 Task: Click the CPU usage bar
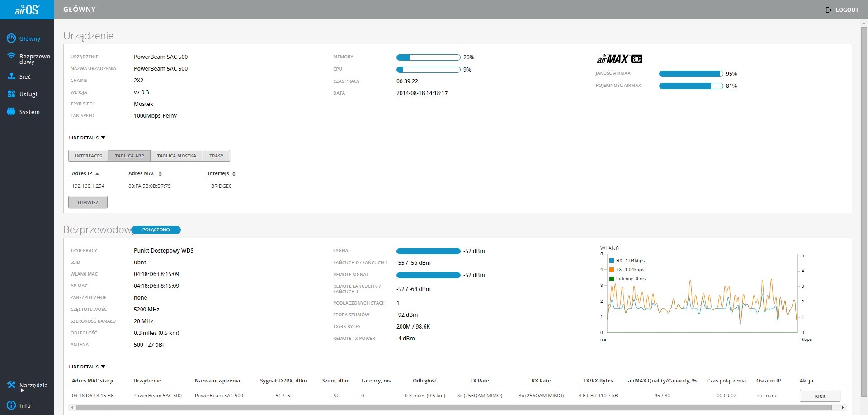428,70
